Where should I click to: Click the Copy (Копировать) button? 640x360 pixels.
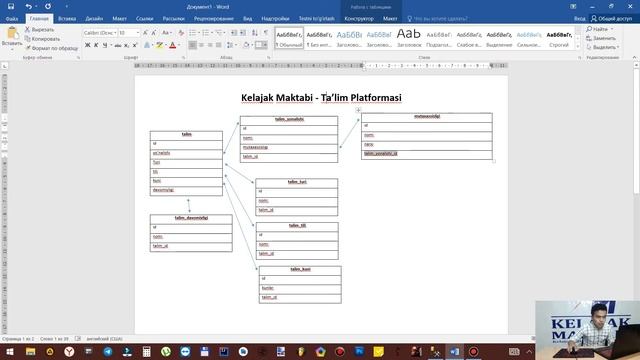coord(42,39)
